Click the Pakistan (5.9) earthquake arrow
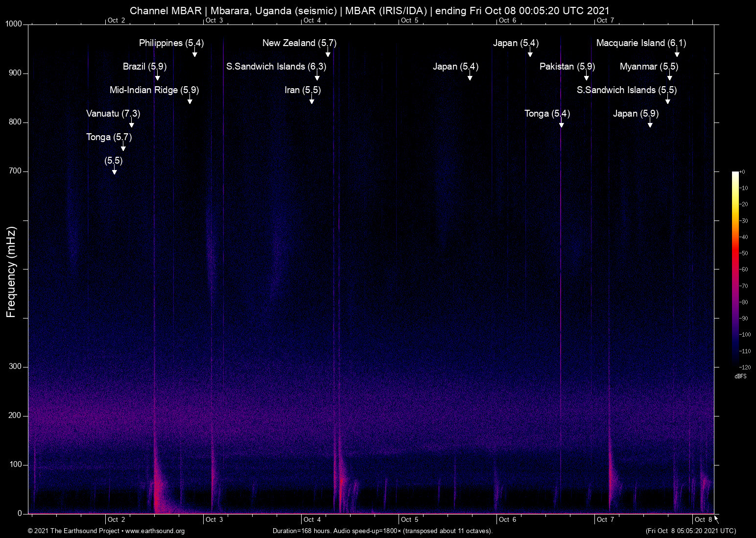This screenshot has width=756, height=538. coord(586,77)
